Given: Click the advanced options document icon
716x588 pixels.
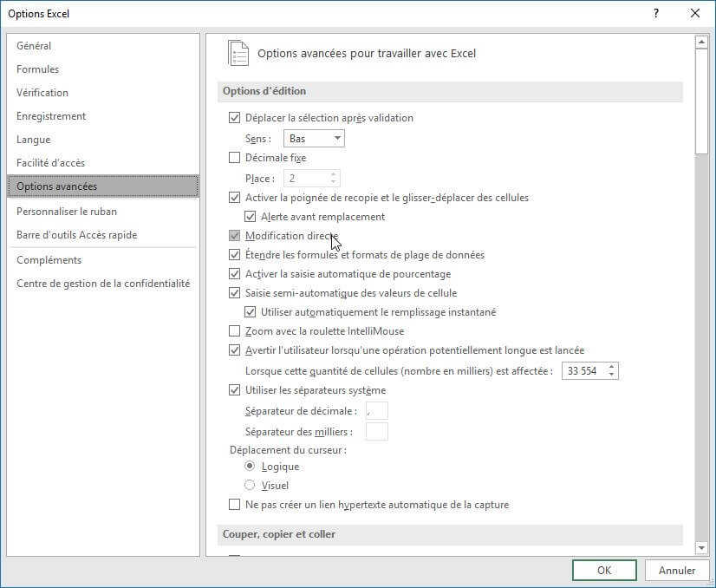Looking at the screenshot, I should pyautogui.click(x=238, y=54).
